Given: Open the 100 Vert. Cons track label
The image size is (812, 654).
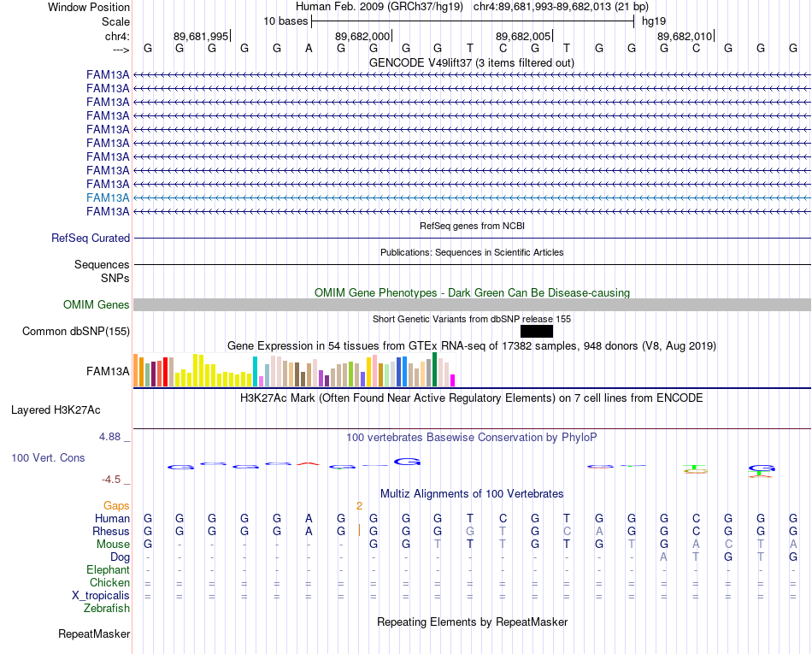Looking at the screenshot, I should point(48,457).
